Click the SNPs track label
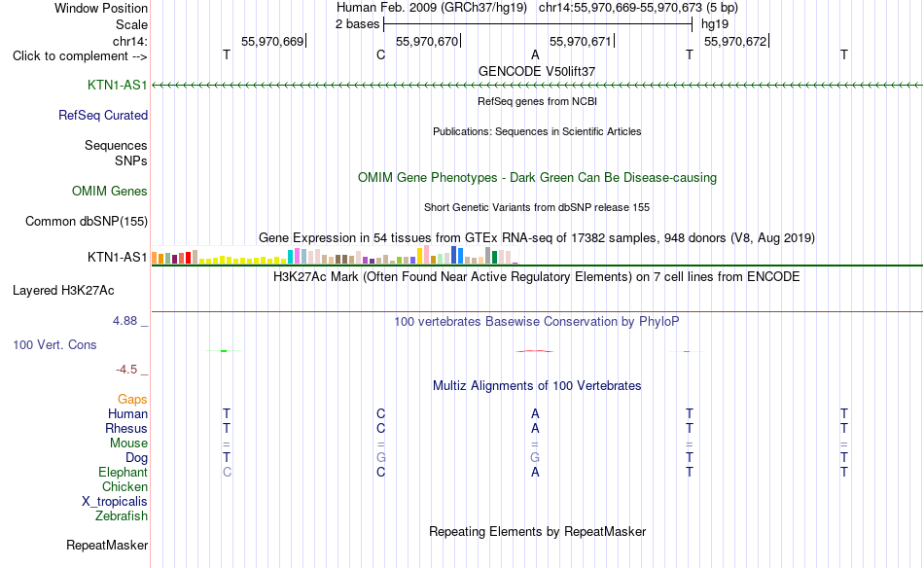Image resolution: width=924 pixels, height=568 pixels. (131, 160)
